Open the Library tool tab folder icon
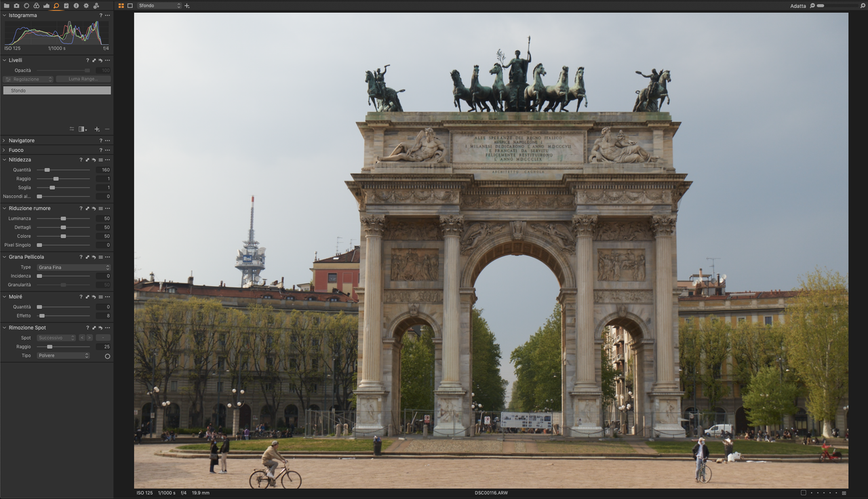The width and height of the screenshot is (868, 499). click(x=7, y=5)
